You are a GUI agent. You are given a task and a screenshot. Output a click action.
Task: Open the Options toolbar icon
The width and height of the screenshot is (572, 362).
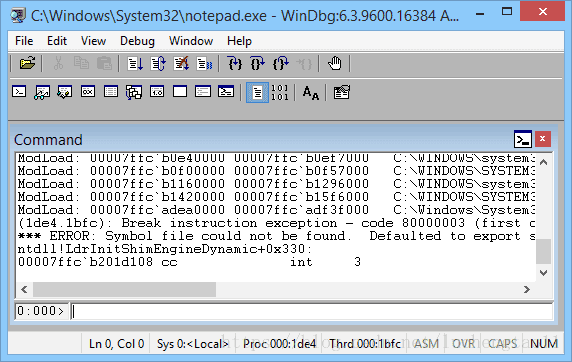click(x=341, y=92)
